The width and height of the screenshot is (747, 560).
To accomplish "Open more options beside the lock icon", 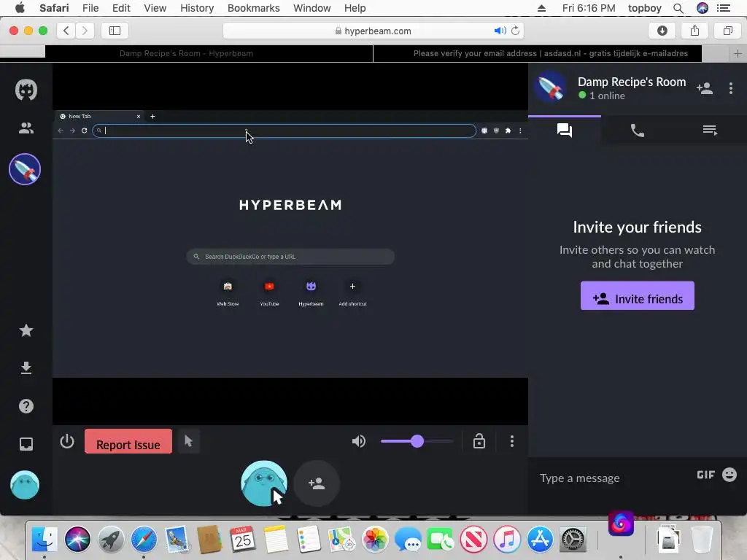I will [x=512, y=441].
